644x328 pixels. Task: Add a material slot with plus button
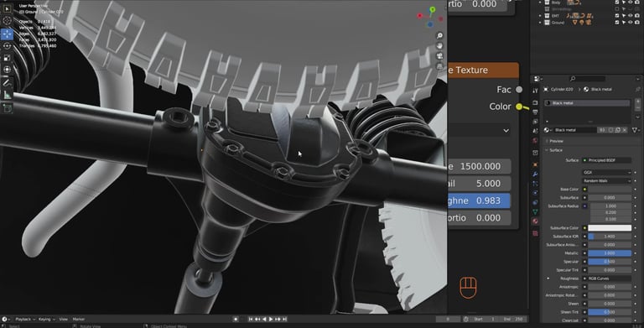pyautogui.click(x=638, y=102)
